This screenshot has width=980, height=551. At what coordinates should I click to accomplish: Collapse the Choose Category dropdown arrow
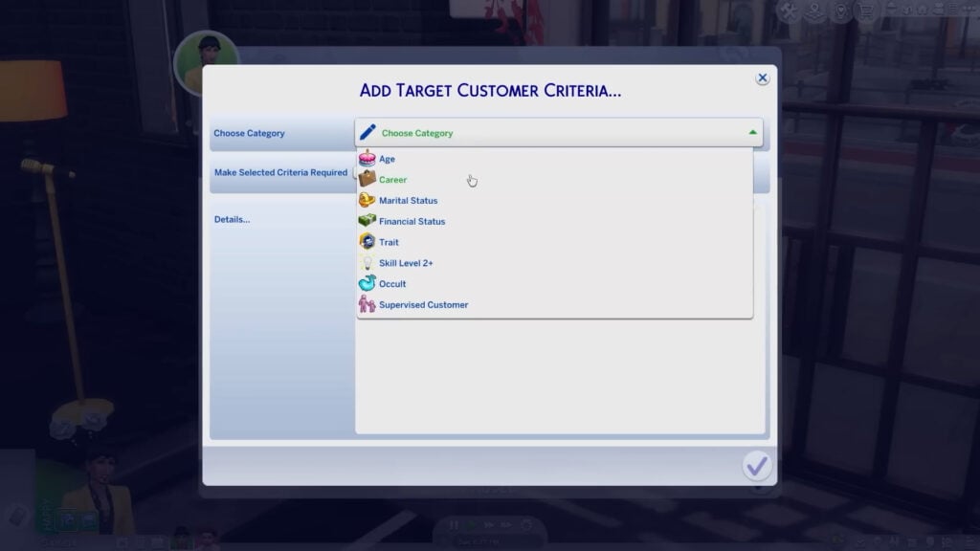(752, 133)
